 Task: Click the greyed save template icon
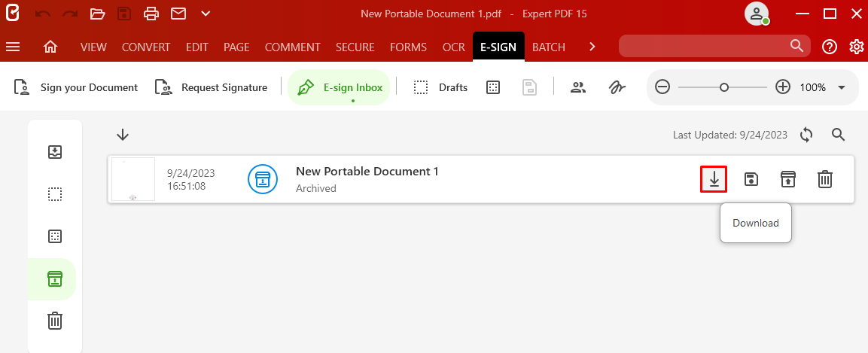pyautogui.click(x=530, y=87)
